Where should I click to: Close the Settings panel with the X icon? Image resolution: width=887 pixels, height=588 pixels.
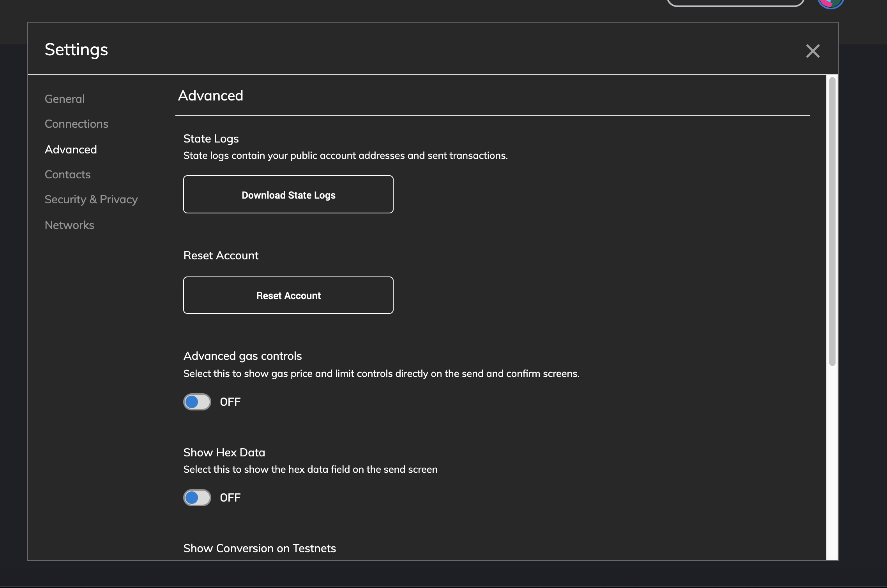pyautogui.click(x=813, y=51)
